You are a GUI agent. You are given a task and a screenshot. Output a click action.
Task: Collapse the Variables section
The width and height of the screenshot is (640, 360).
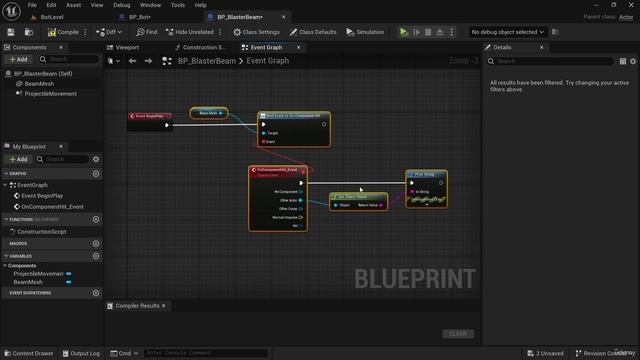click(x=6, y=256)
